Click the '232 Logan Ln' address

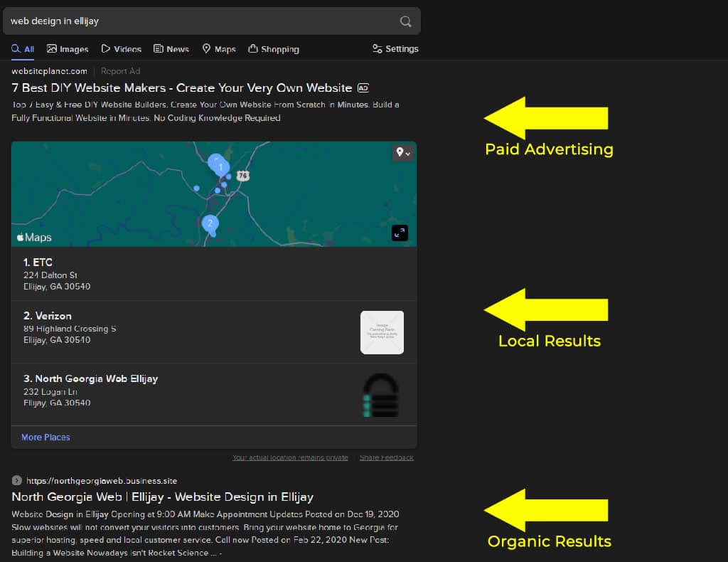[50, 391]
